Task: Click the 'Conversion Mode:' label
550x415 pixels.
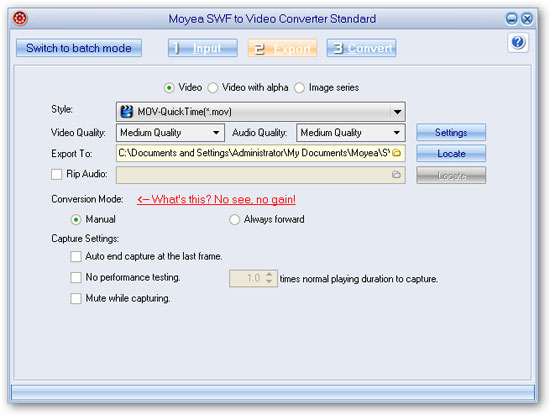Action: [87, 199]
